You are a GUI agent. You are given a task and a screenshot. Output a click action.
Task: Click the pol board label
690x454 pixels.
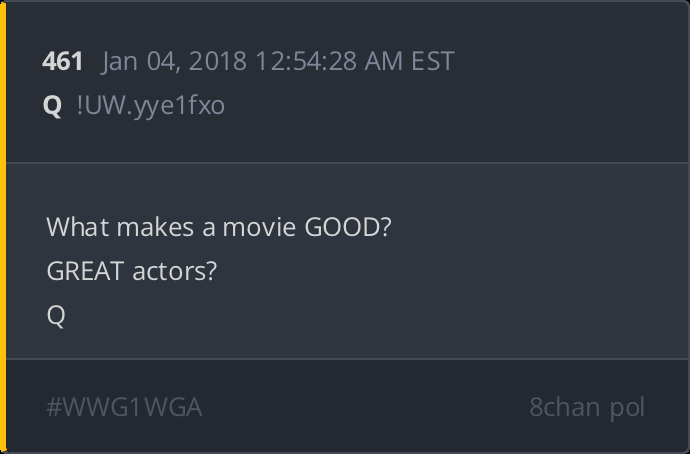tap(630, 408)
